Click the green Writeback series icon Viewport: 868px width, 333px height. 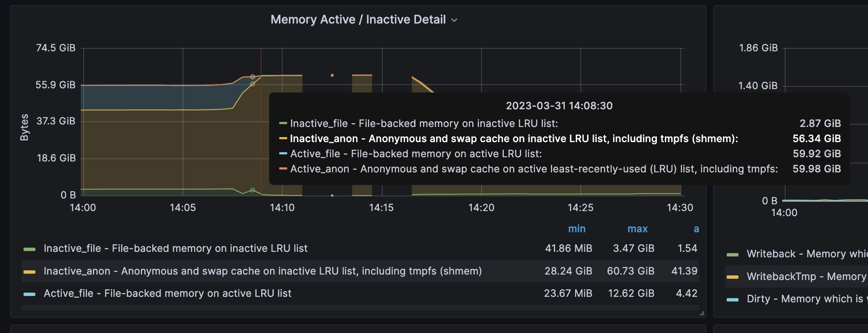[733, 254]
